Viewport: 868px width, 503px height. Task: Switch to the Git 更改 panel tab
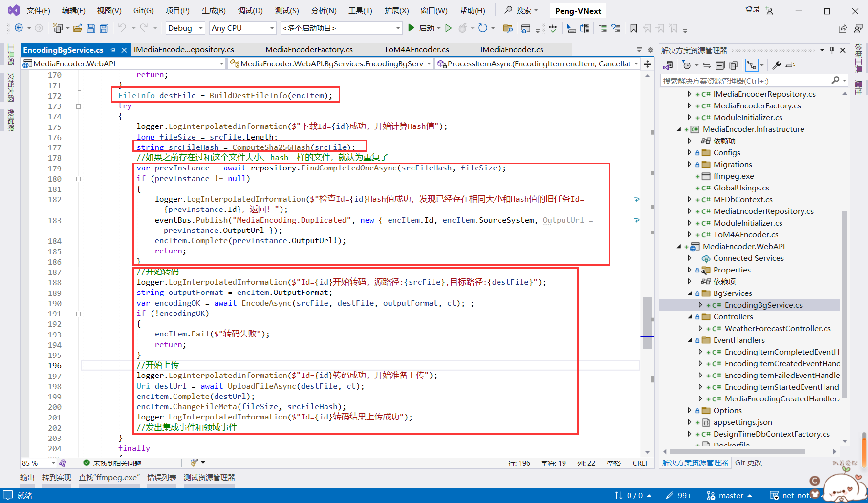click(x=748, y=463)
